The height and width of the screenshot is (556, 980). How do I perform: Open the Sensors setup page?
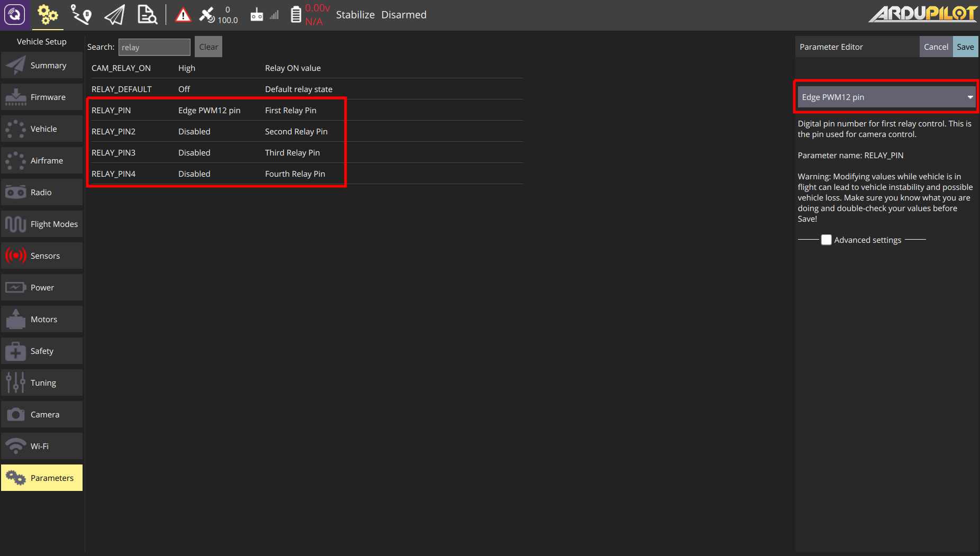42,256
